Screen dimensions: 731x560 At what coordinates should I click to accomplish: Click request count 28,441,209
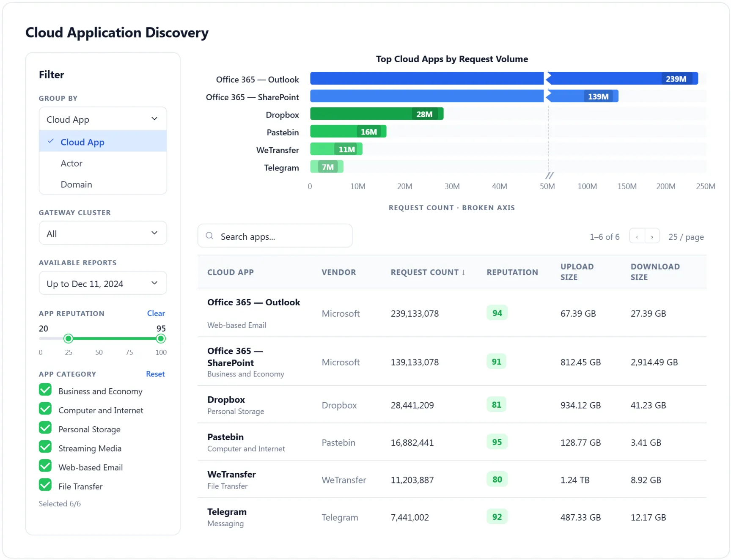412,405
